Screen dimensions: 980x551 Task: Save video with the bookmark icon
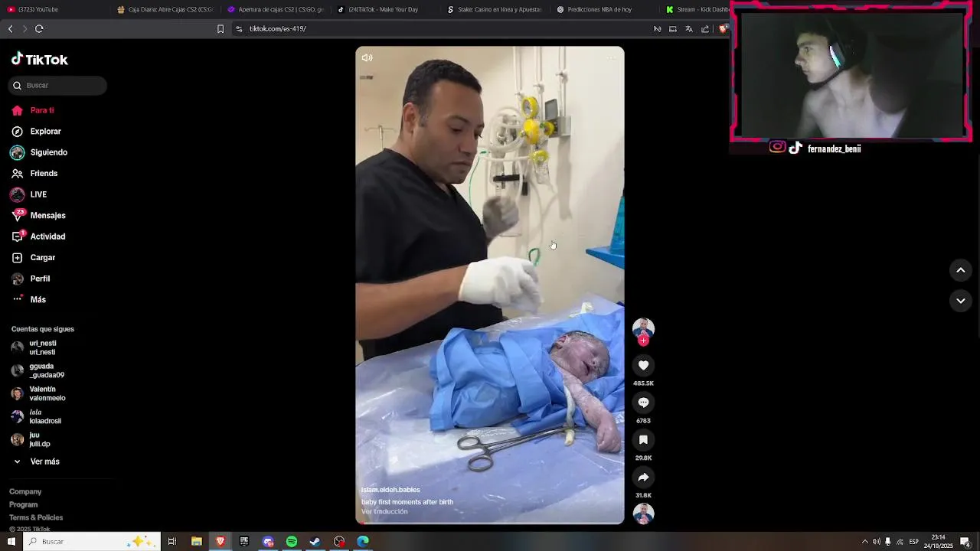point(643,440)
